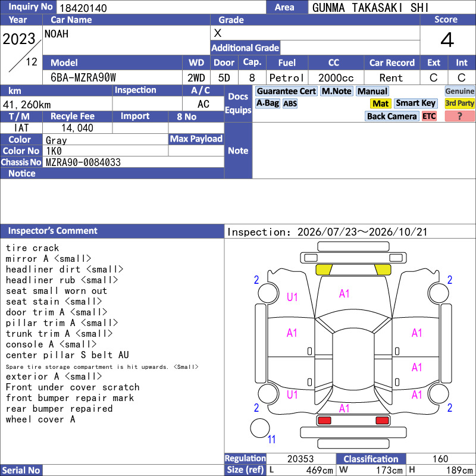Select the M.Note document badge
Viewport: 476px width, 476px height.
pos(337,91)
